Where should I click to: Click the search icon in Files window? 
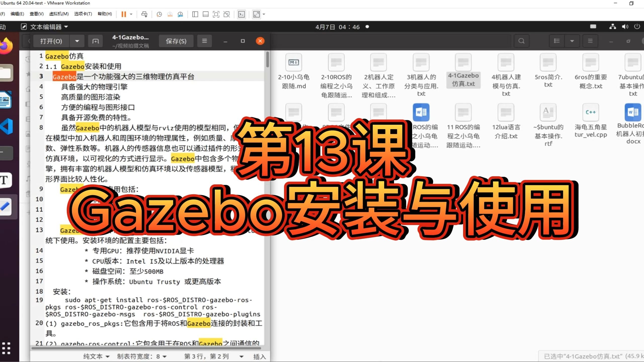tap(521, 41)
